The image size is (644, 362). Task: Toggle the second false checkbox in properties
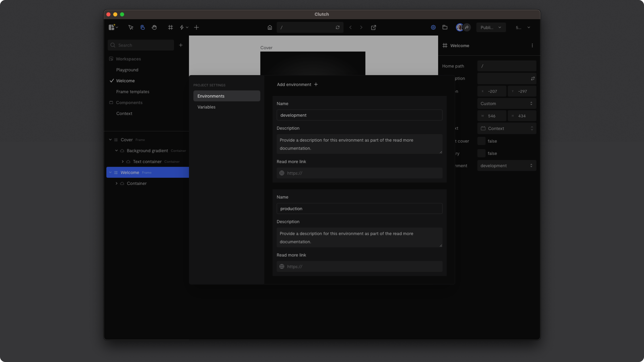click(x=481, y=153)
